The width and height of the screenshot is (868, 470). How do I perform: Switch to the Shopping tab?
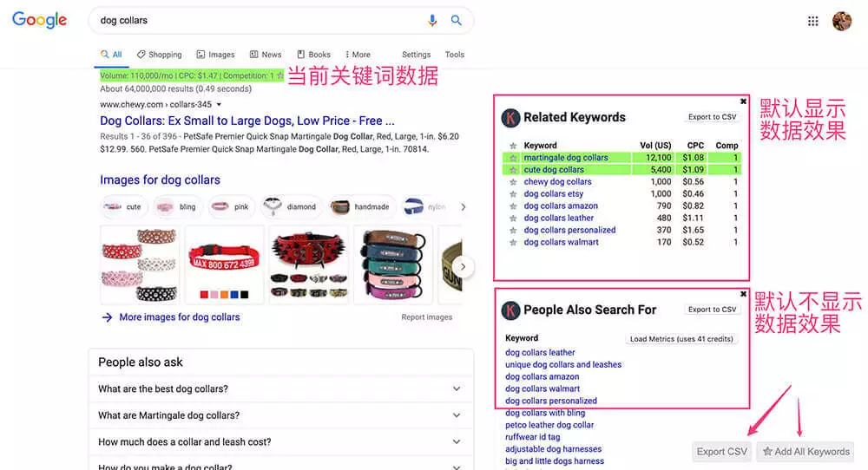pyautogui.click(x=160, y=54)
